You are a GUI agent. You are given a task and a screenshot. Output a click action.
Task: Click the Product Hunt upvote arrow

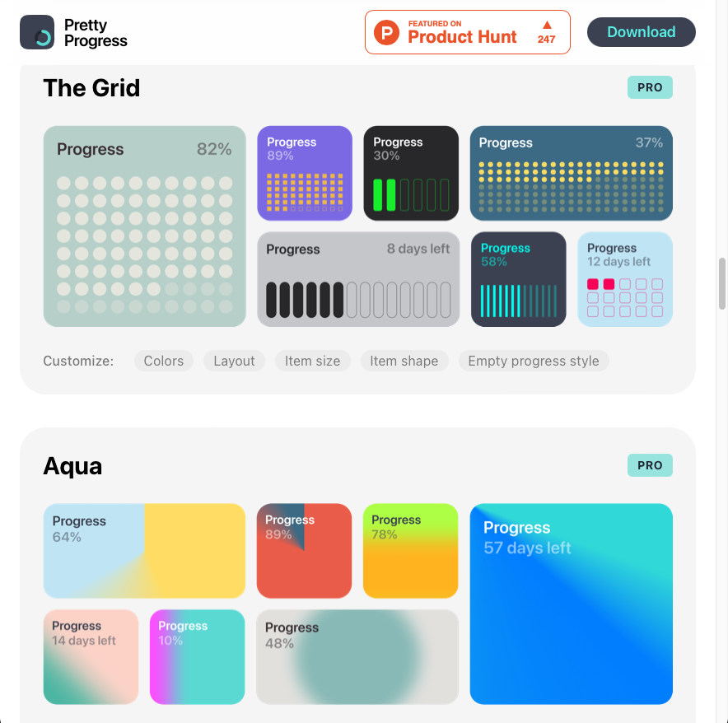click(x=547, y=25)
